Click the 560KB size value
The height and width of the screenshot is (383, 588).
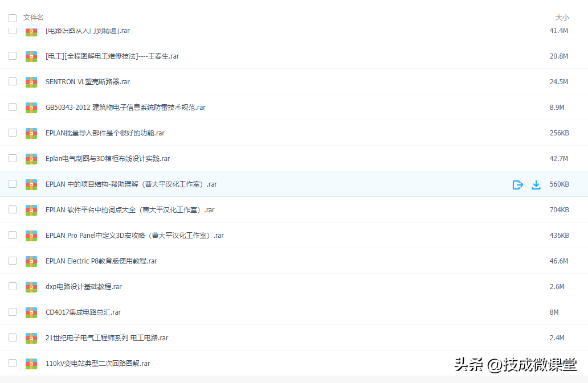pyautogui.click(x=559, y=184)
